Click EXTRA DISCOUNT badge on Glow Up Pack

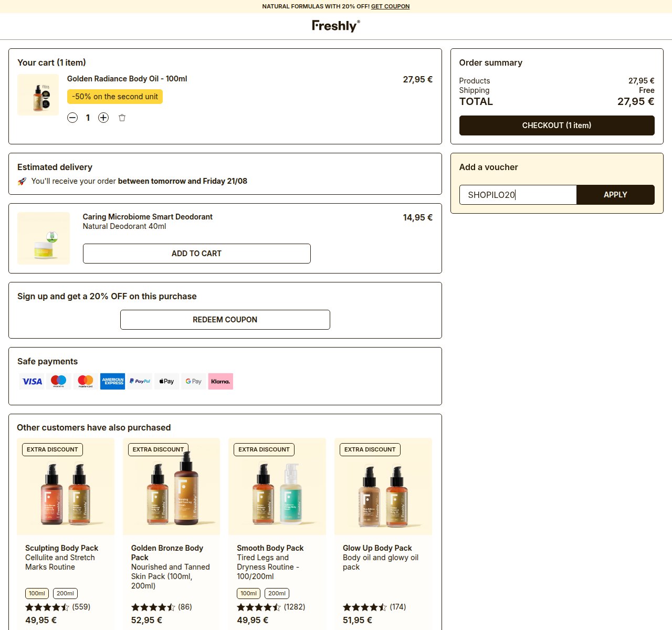click(370, 449)
